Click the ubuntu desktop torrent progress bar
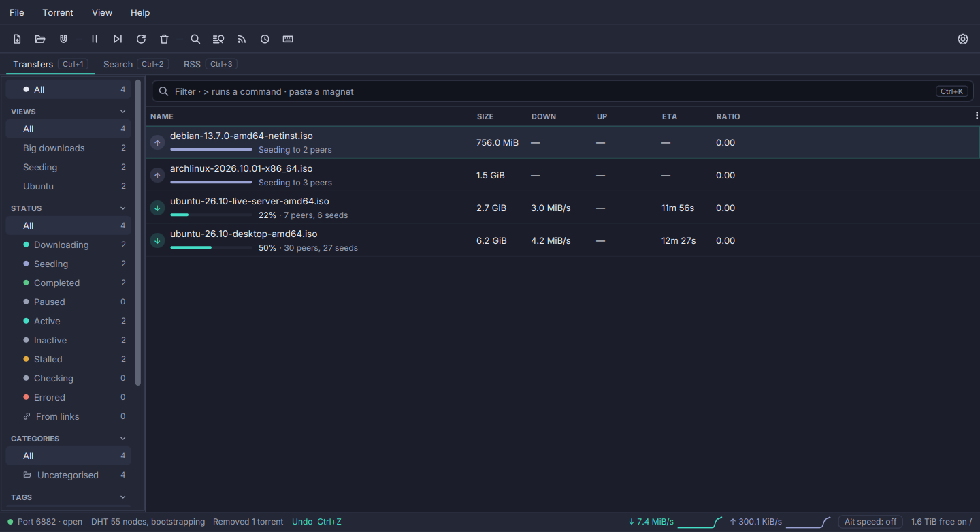Viewport: 980px width, 532px height. click(211, 248)
